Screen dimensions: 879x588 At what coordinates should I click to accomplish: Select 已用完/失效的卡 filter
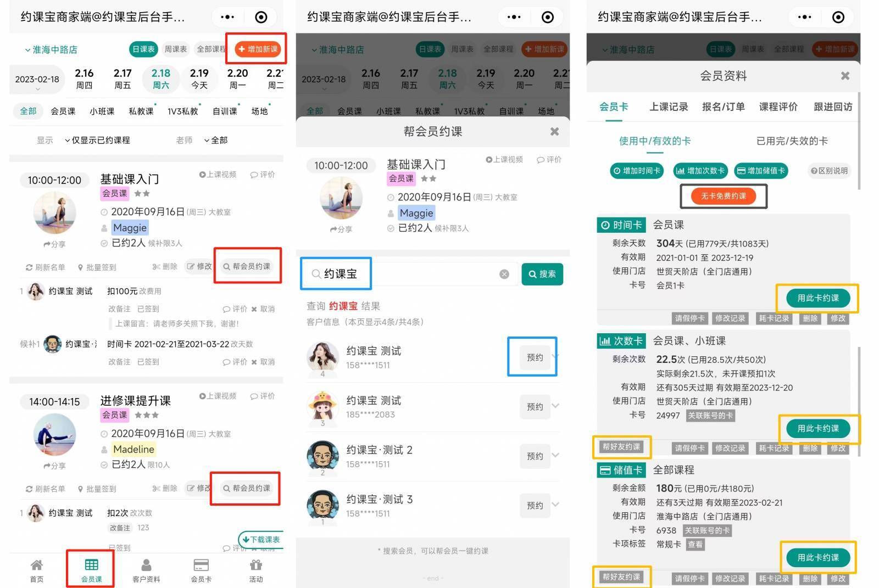click(792, 141)
